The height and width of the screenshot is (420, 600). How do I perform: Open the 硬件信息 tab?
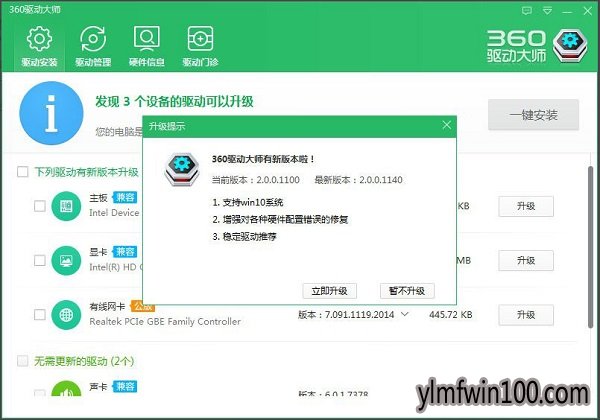147,47
